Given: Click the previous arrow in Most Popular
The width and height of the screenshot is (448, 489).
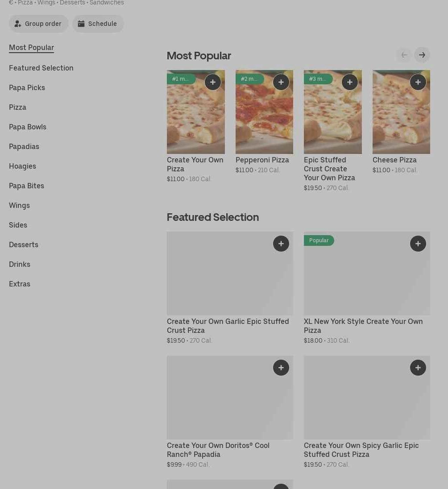Looking at the screenshot, I should 404,55.
